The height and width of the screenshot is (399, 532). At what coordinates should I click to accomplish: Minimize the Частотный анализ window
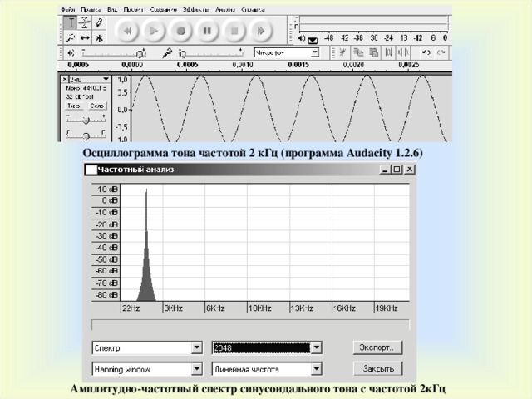coord(384,170)
